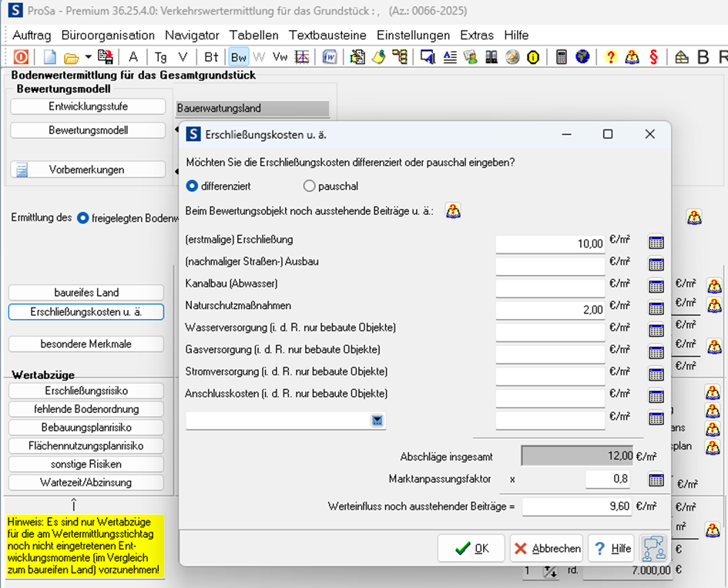Click the red paragraph symbol (§) toolbar icon

coord(653,57)
